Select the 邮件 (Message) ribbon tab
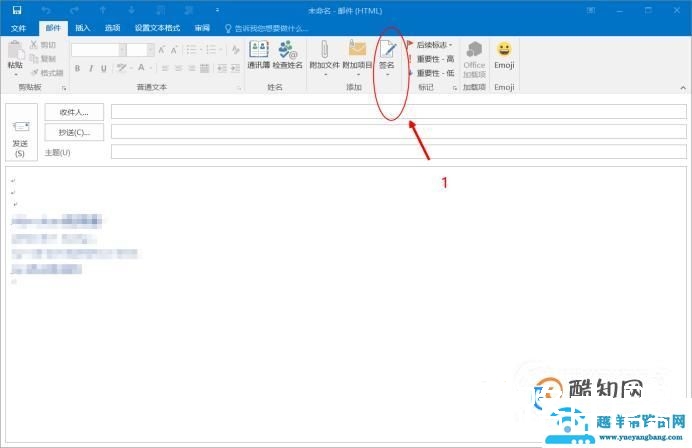 click(x=53, y=28)
